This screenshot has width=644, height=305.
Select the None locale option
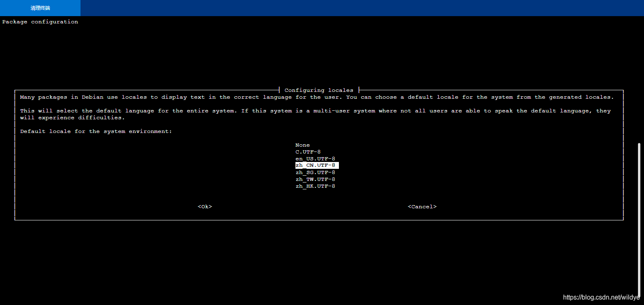303,145
